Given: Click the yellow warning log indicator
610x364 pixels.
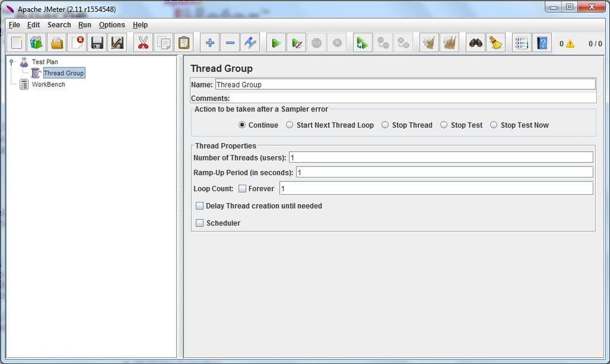Looking at the screenshot, I should [570, 43].
